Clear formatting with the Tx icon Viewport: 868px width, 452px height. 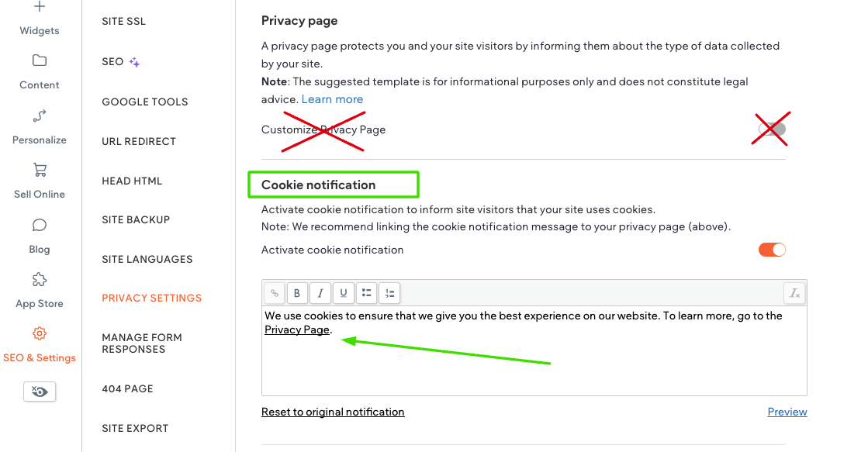[x=794, y=293]
